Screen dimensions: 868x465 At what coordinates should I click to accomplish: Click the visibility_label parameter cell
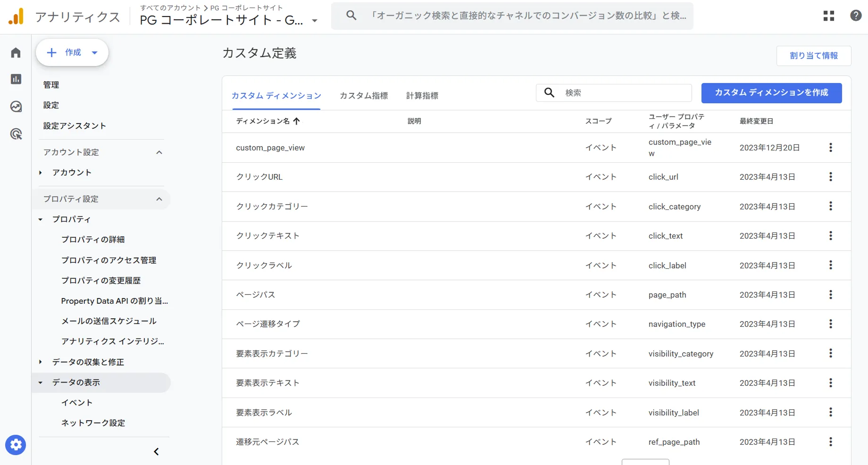point(674,413)
